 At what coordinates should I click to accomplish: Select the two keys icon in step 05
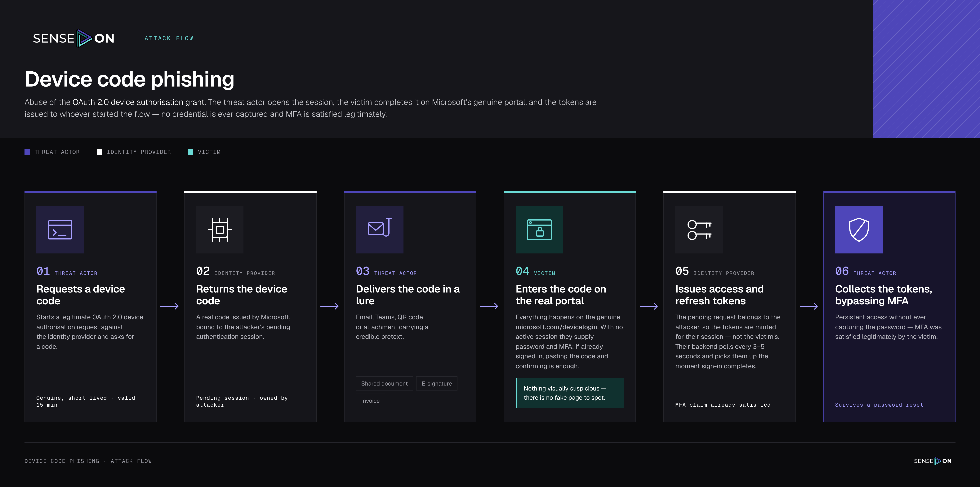pyautogui.click(x=699, y=230)
